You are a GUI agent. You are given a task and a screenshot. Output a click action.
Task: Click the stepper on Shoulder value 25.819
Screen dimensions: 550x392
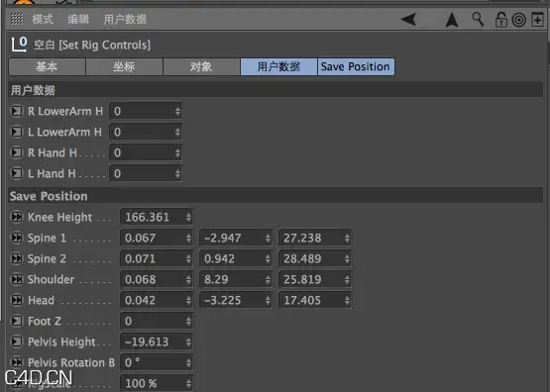(x=347, y=279)
